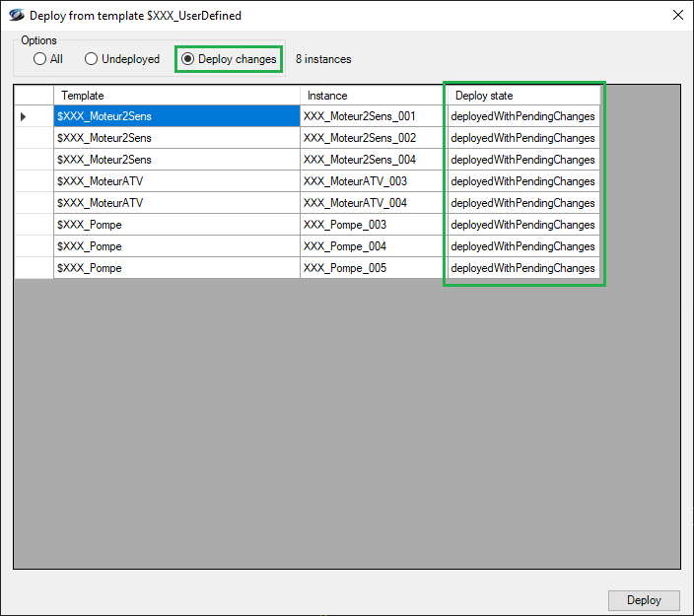The height and width of the screenshot is (616, 694).
Task: Click the XXX_Moteur2Sens_004 instance cell
Action: 371,160
